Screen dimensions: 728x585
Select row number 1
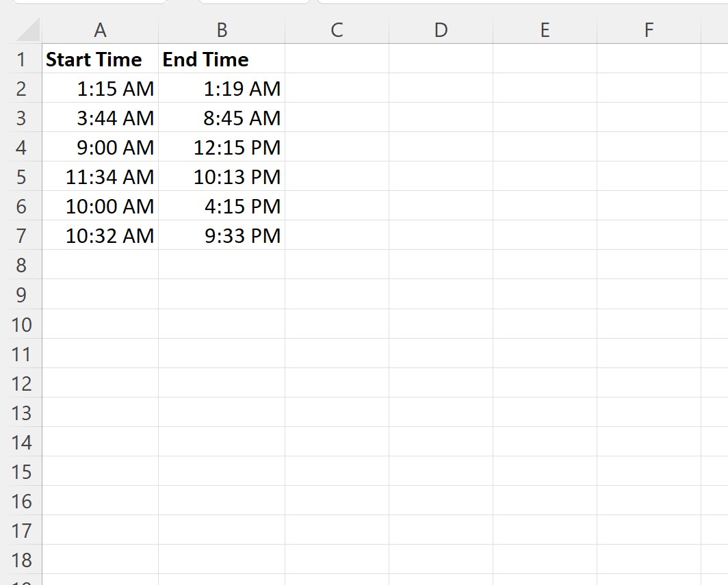[23, 60]
